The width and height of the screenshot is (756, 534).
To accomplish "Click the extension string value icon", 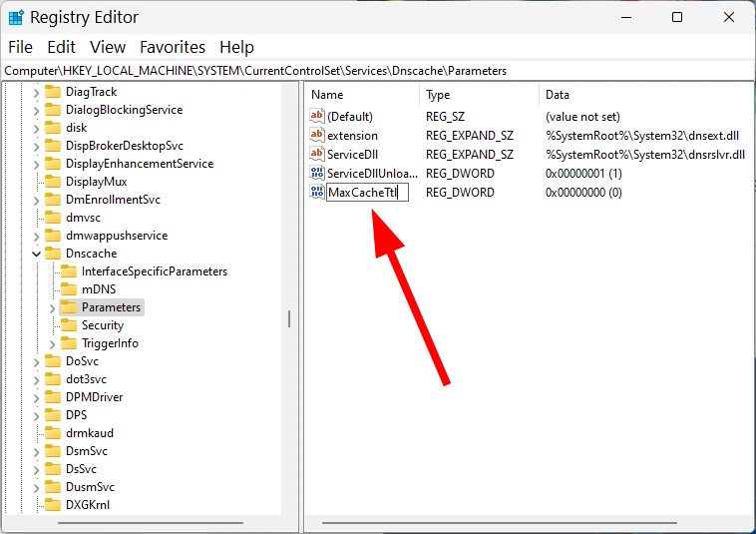I will [x=317, y=135].
